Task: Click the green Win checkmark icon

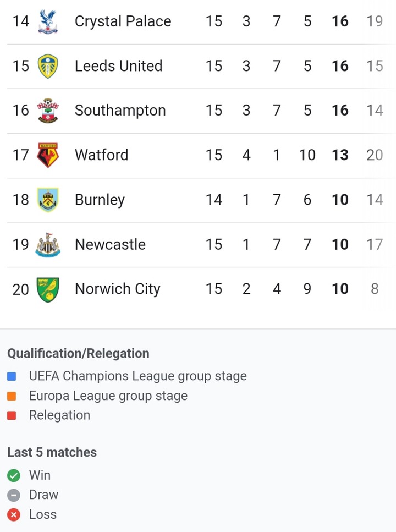Action: 14,475
